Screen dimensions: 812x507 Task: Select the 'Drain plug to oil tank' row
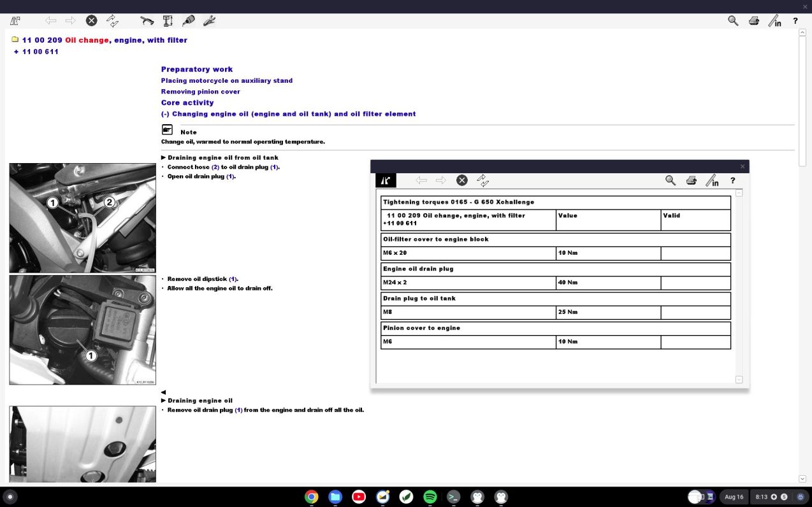click(x=556, y=298)
